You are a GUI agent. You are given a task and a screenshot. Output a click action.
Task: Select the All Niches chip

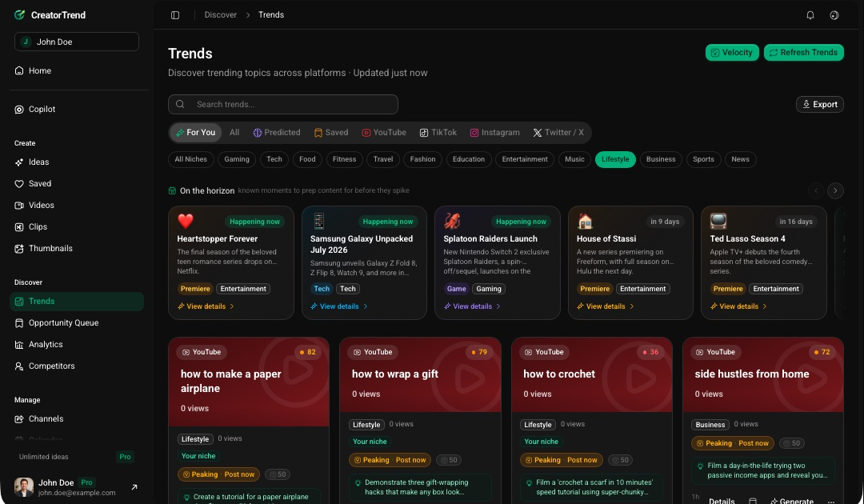190,159
